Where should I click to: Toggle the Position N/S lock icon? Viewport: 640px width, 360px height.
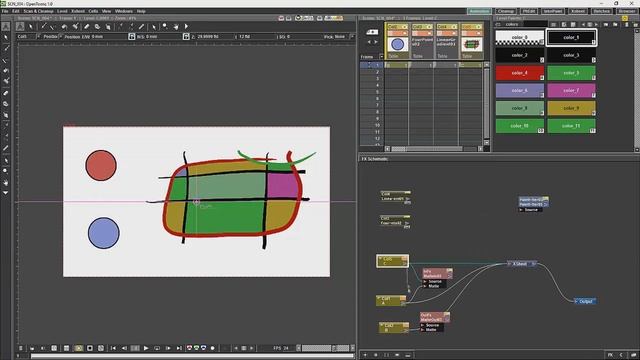[x=186, y=37]
